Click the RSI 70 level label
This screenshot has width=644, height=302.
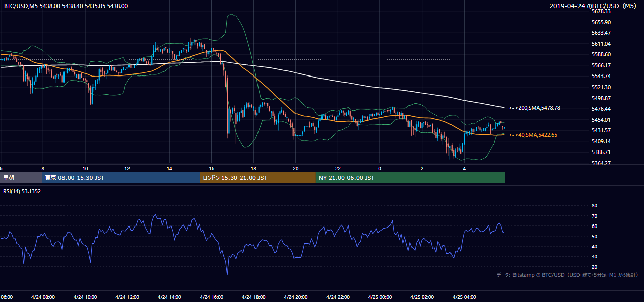[594, 216]
